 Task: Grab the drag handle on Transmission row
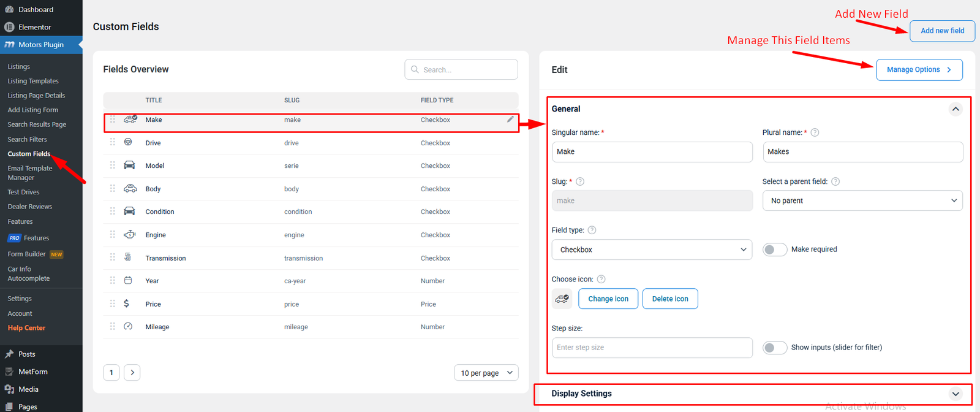coord(113,257)
